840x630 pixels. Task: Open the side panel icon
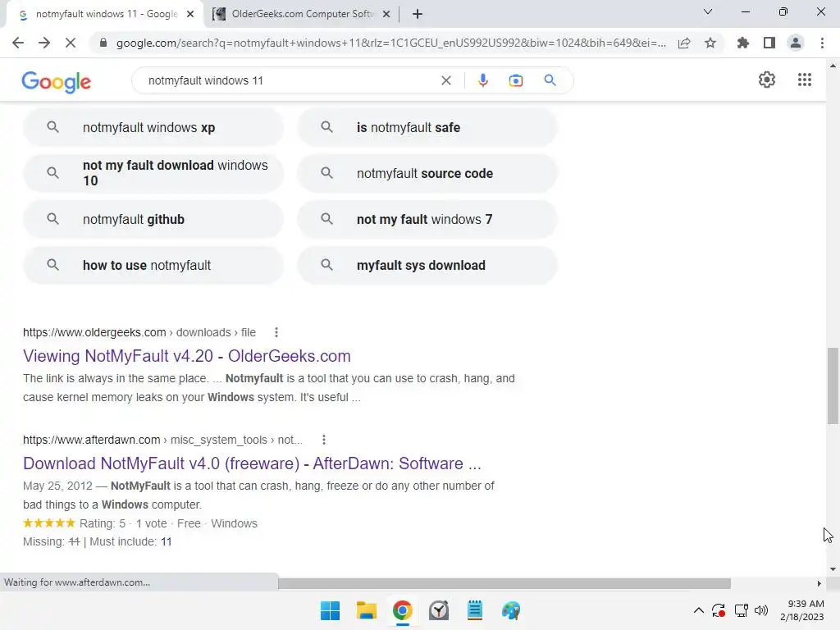[x=769, y=43]
